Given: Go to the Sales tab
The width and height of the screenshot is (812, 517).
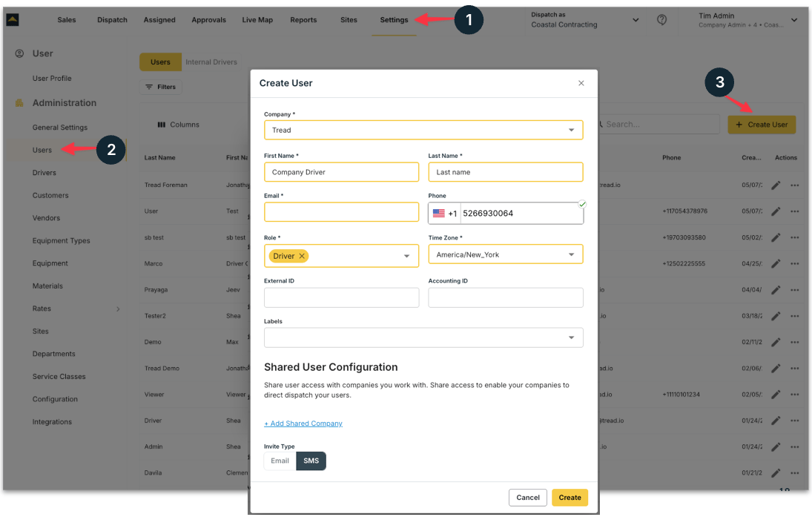Looking at the screenshot, I should [x=66, y=20].
